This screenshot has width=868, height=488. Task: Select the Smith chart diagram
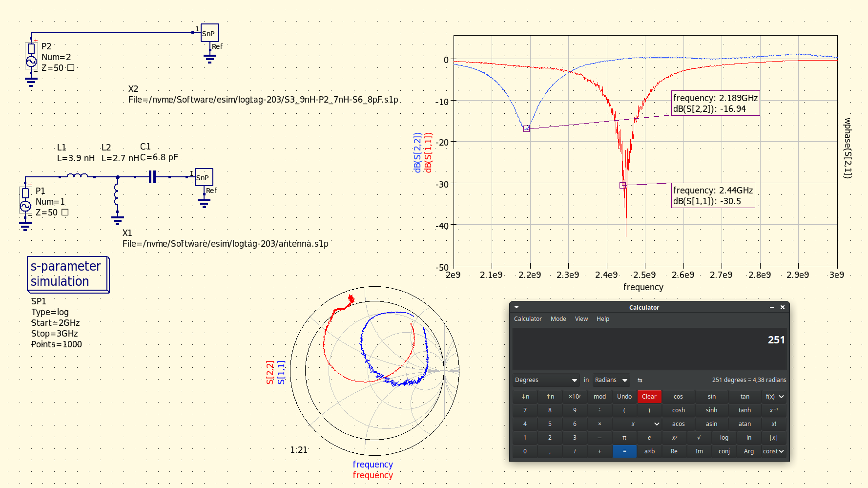[x=374, y=371]
